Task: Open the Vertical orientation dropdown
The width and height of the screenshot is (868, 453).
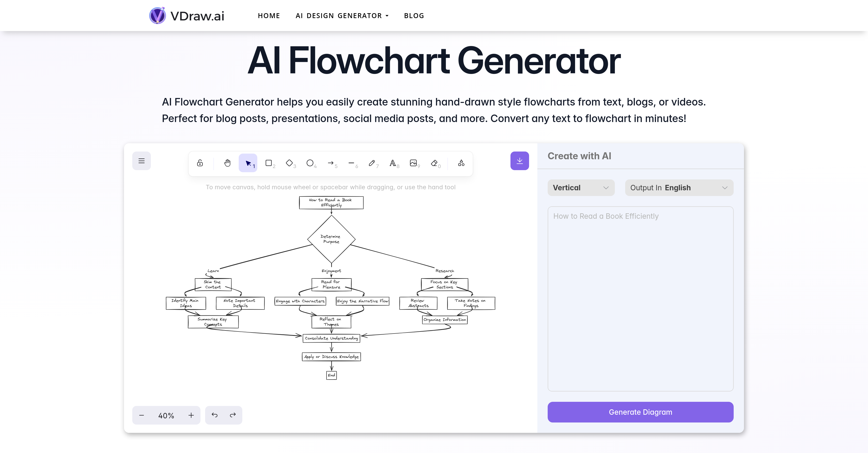Action: (x=581, y=187)
